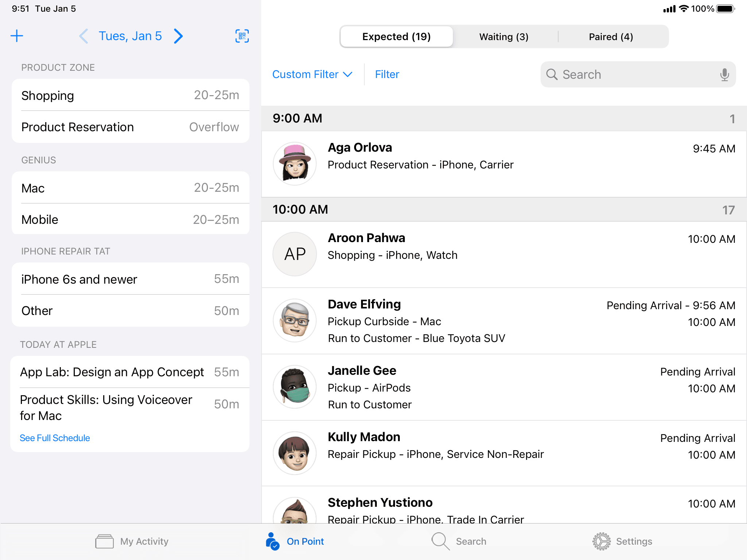
Task: Open Product Reservation Overflow row
Action: pos(130,127)
